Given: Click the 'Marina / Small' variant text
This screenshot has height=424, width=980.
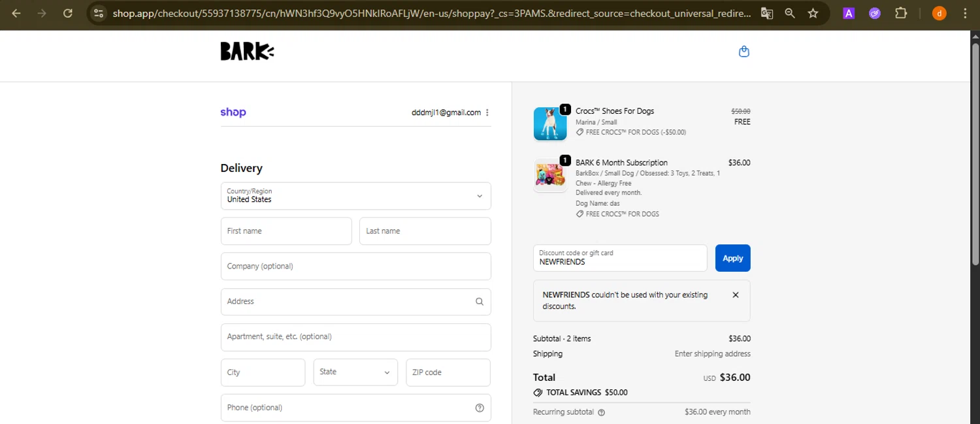Looking at the screenshot, I should pyautogui.click(x=596, y=122).
